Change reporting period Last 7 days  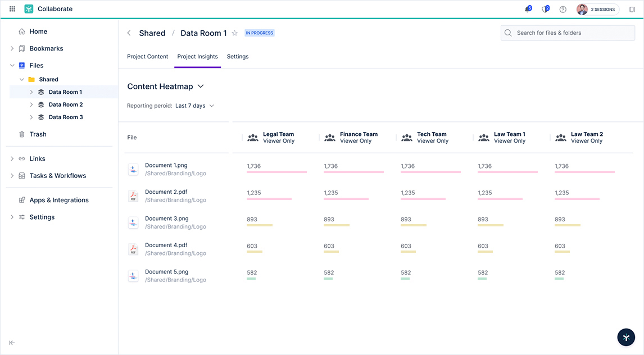coord(194,106)
